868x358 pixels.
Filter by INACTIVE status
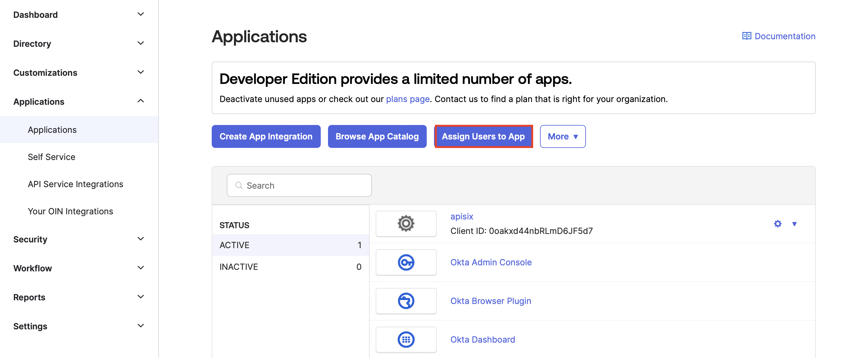[291, 267]
